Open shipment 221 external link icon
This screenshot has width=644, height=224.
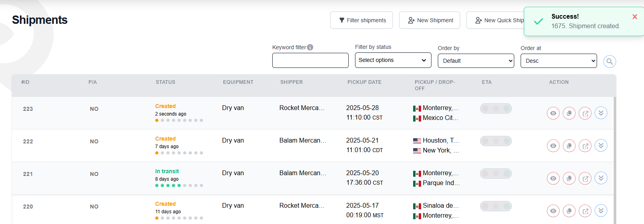585,178
